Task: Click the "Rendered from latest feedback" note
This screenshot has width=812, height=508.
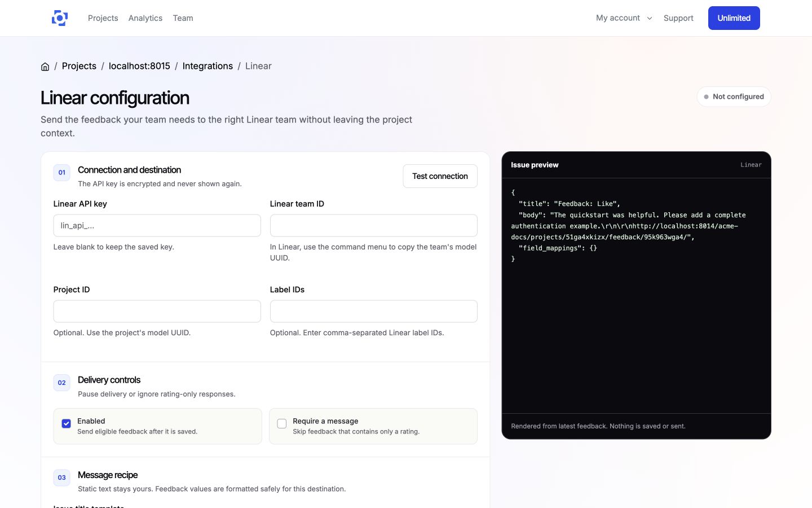Action: click(598, 426)
